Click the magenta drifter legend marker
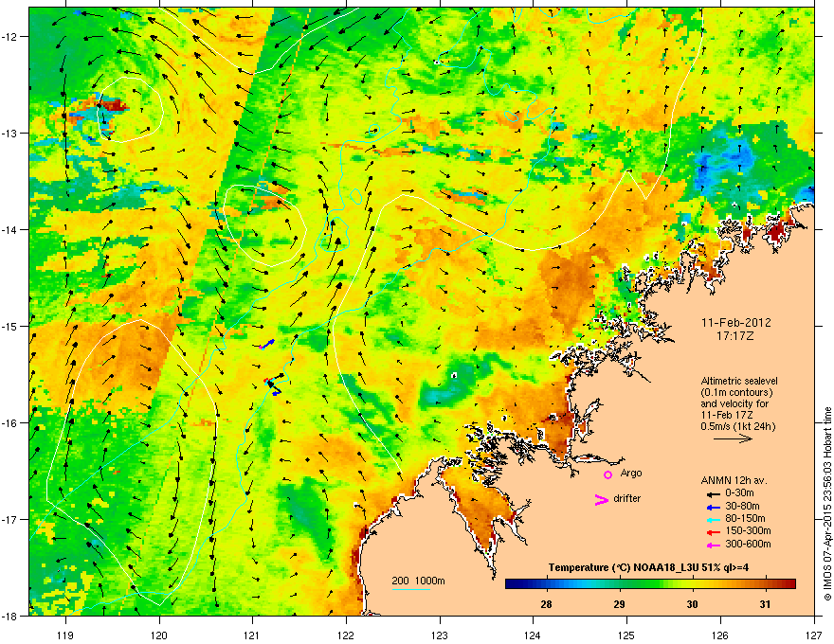The image size is (834, 644). click(601, 499)
